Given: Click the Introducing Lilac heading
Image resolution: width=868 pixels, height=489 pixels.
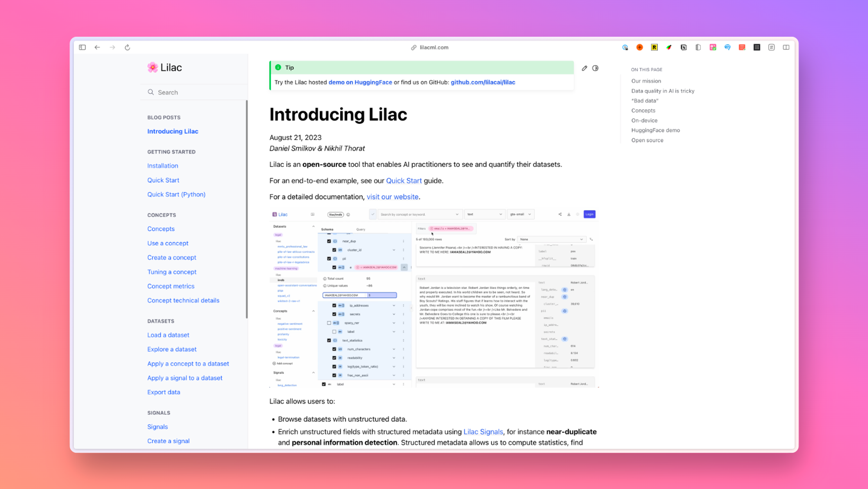Looking at the screenshot, I should 338,115.
